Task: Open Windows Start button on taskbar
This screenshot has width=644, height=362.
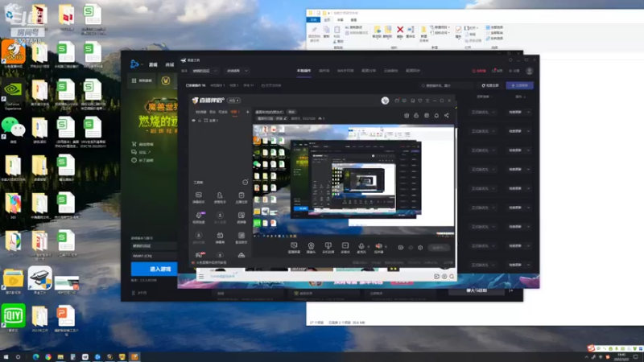Action: click(6, 357)
